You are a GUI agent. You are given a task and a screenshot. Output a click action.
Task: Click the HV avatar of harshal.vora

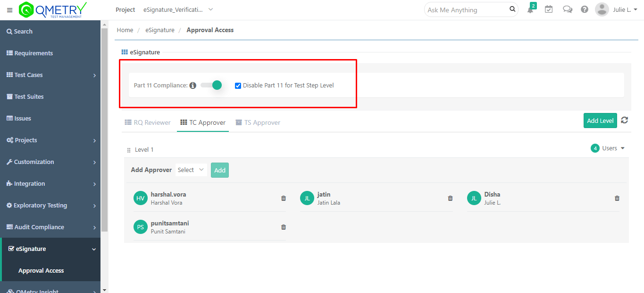click(141, 198)
